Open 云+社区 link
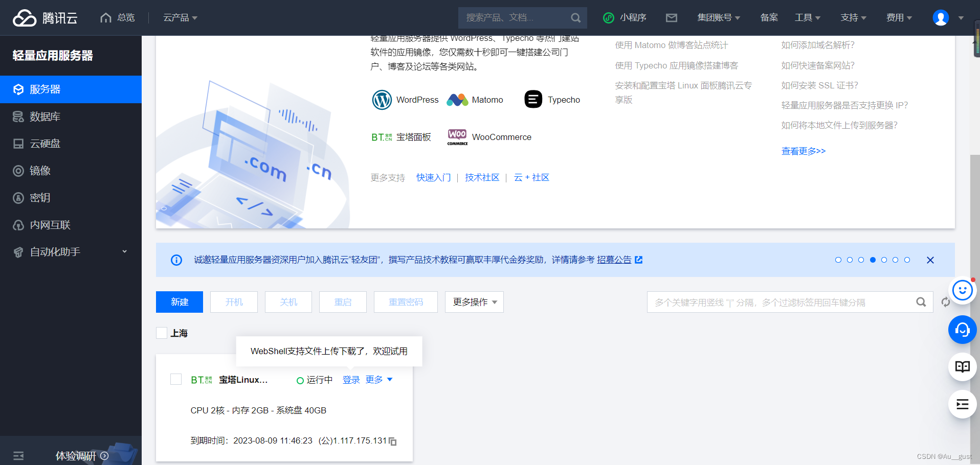This screenshot has height=465, width=980. (531, 177)
